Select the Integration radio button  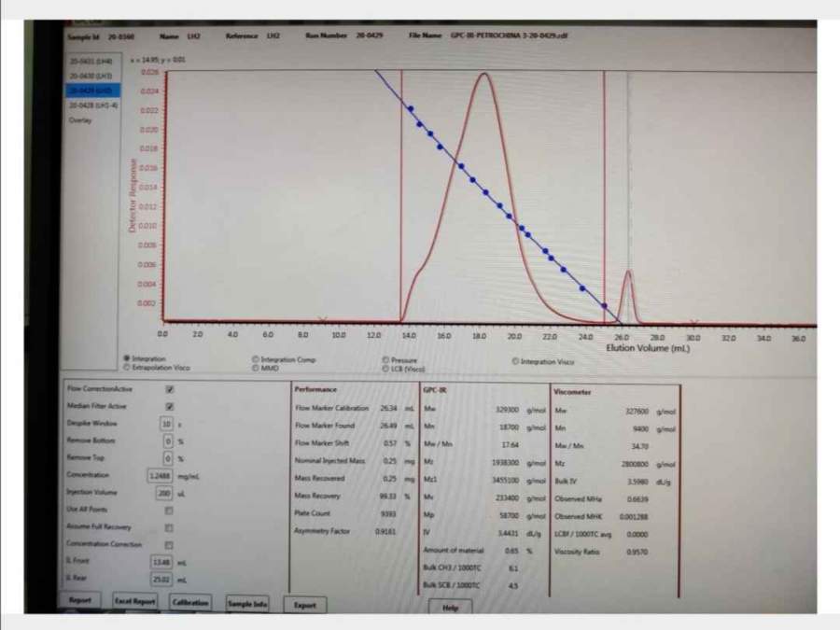click(x=127, y=358)
